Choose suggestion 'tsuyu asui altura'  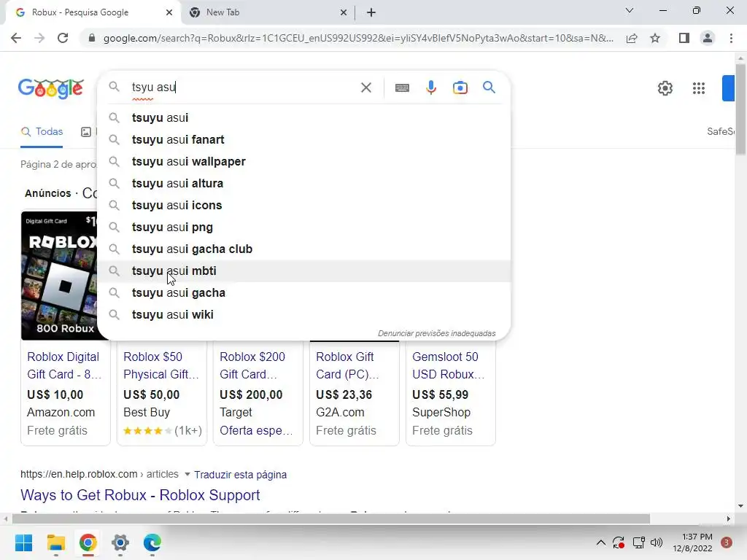point(304,183)
